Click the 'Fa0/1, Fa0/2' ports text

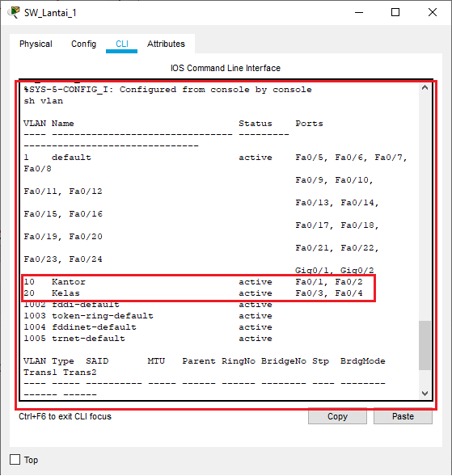click(329, 282)
